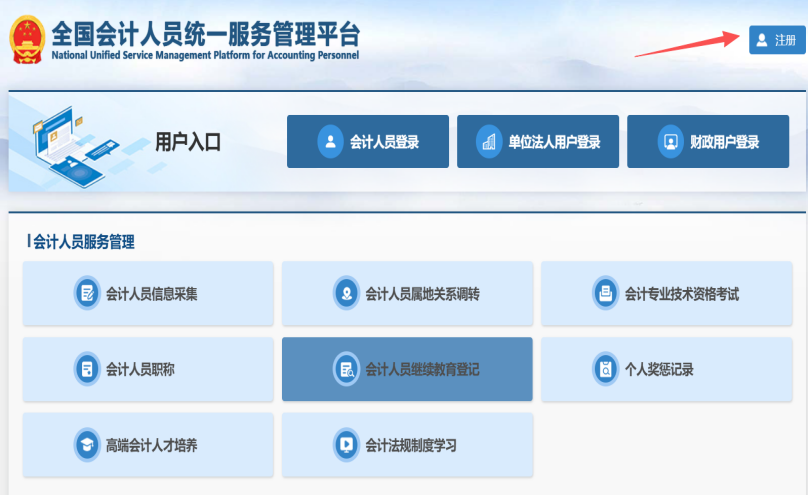Screen dimensions: 808x496
Task: Open the 会计人员登录 login entry
Action: (367, 142)
